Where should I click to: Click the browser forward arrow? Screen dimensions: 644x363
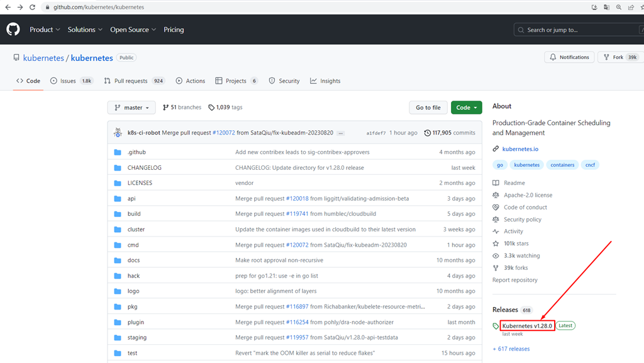pos(20,7)
